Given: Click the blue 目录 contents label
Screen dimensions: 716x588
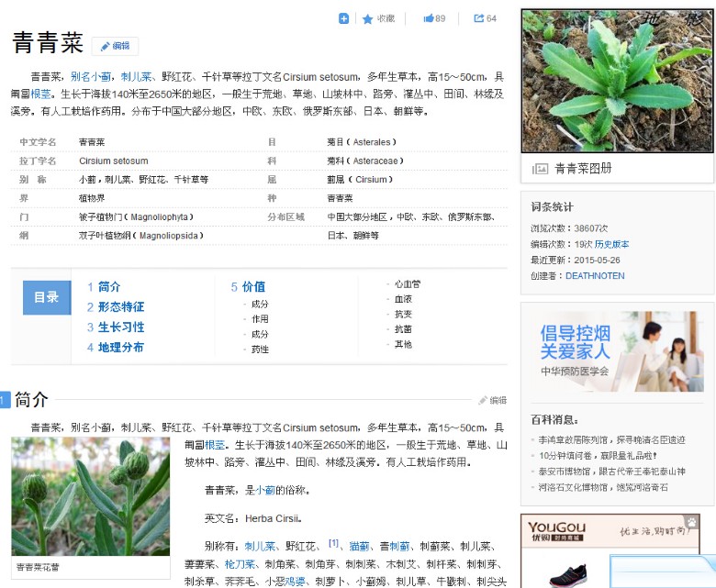Looking at the screenshot, I should (47, 297).
